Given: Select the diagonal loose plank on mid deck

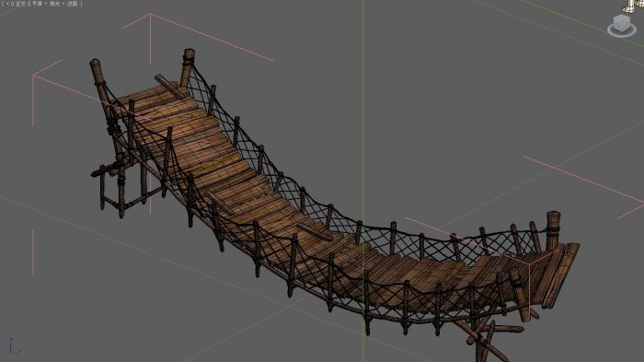Looking at the screenshot, I should 315,232.
